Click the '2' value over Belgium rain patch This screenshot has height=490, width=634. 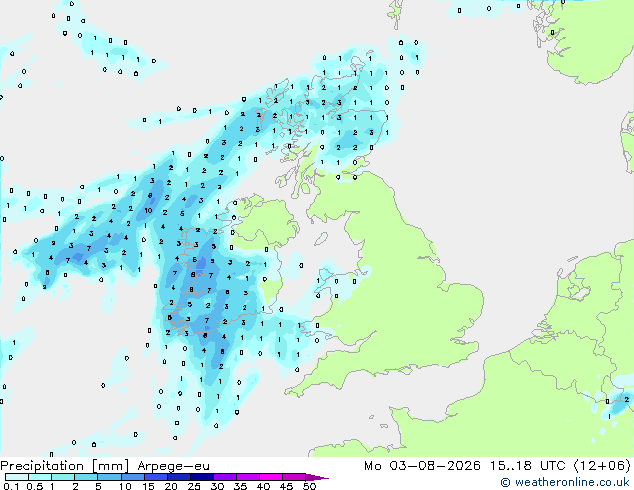pyautogui.click(x=626, y=399)
